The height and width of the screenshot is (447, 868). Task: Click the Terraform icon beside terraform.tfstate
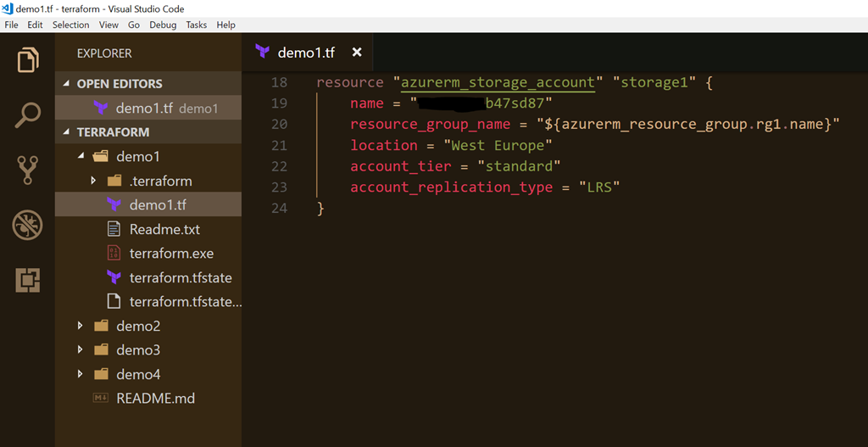[x=114, y=277]
